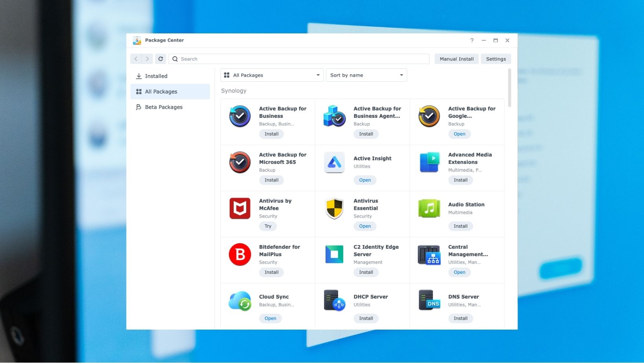Click the Active Insight package title

pyautogui.click(x=372, y=159)
